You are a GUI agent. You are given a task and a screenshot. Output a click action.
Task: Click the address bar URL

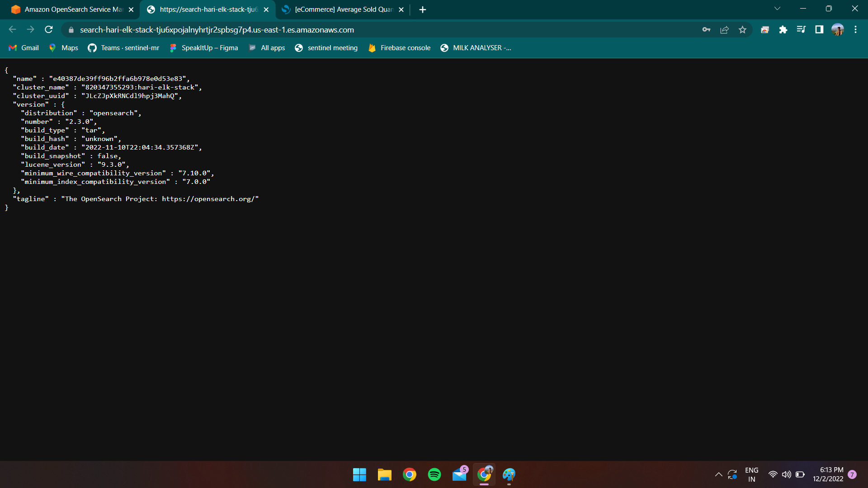click(217, 30)
